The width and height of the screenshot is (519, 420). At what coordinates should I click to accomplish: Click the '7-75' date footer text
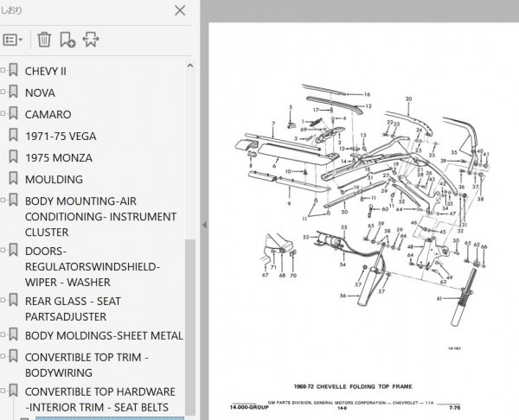tap(454, 408)
